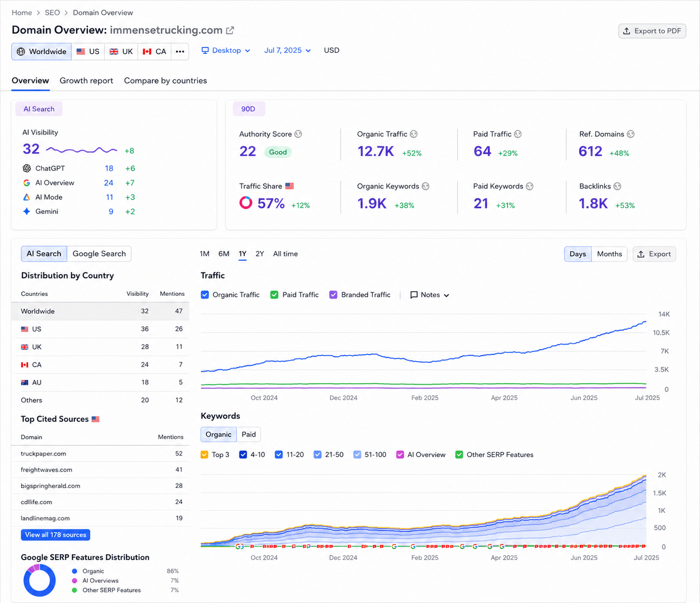Expand the Notes dropdown
The width and height of the screenshot is (700, 603).
click(x=430, y=295)
